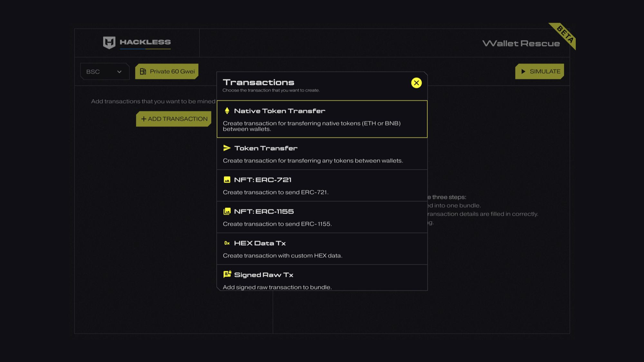Click the paper plane Token Transfer icon
The height and width of the screenshot is (362, 644).
227,148
